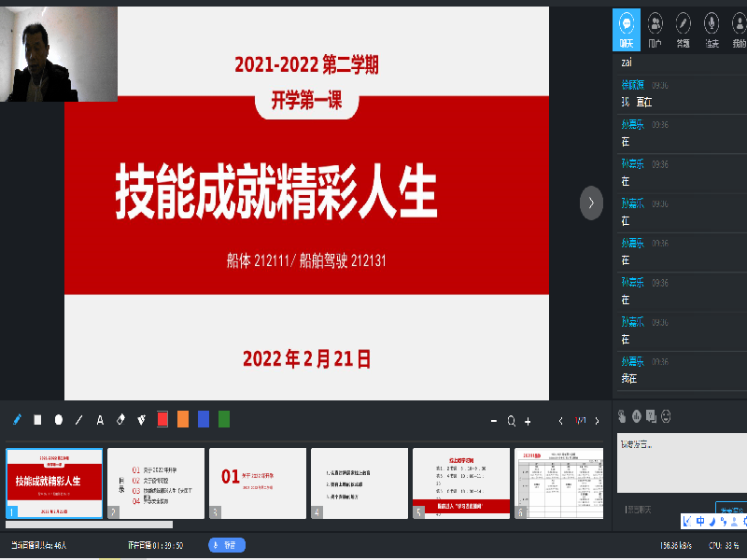The image size is (747, 560).
Task: Pick the orange color swatch
Action: 183,420
